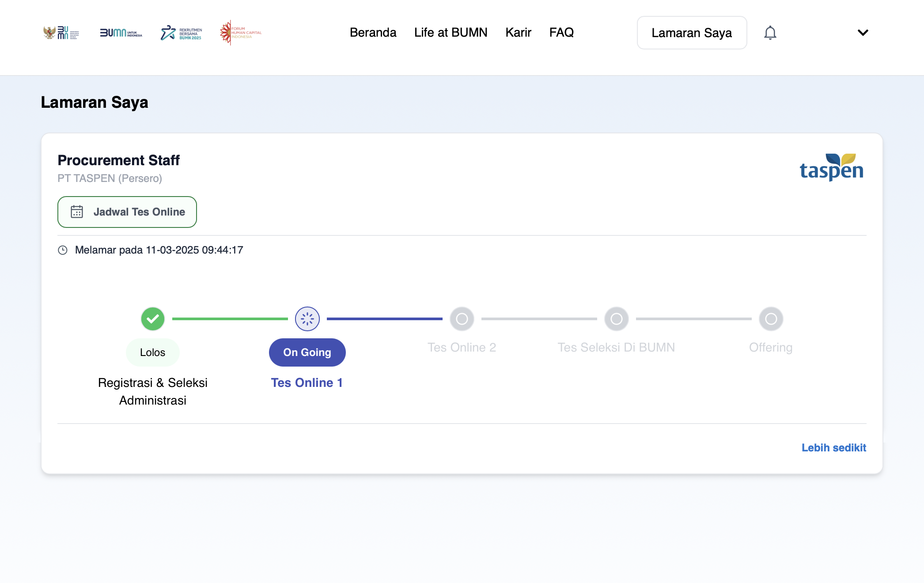Go to Life at BUMN page
924x583 pixels.
tap(451, 33)
